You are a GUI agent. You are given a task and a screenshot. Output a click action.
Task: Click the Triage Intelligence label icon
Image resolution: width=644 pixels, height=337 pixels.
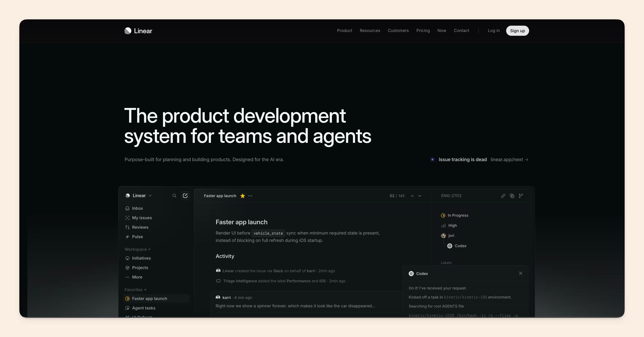(x=218, y=281)
